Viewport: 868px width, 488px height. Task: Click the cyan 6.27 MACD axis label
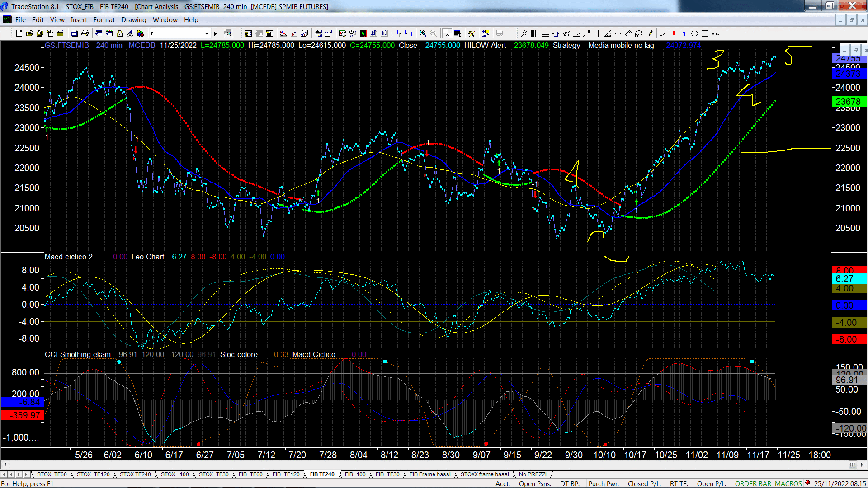(849, 279)
